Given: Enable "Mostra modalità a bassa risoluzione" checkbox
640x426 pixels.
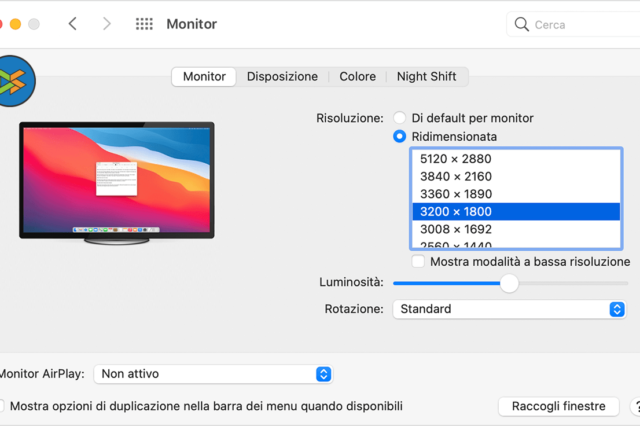Looking at the screenshot, I should coord(418,262).
